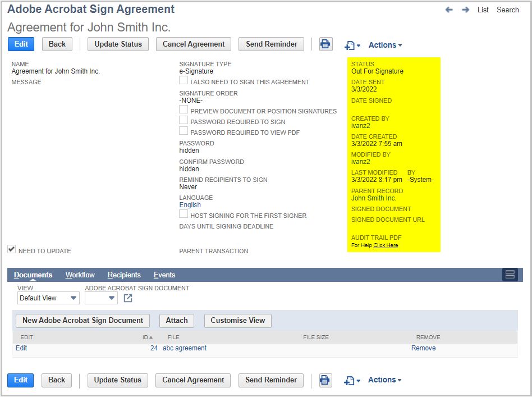Open the Default View dropdown
Image resolution: width=532 pixels, height=397 pixels.
(x=48, y=298)
